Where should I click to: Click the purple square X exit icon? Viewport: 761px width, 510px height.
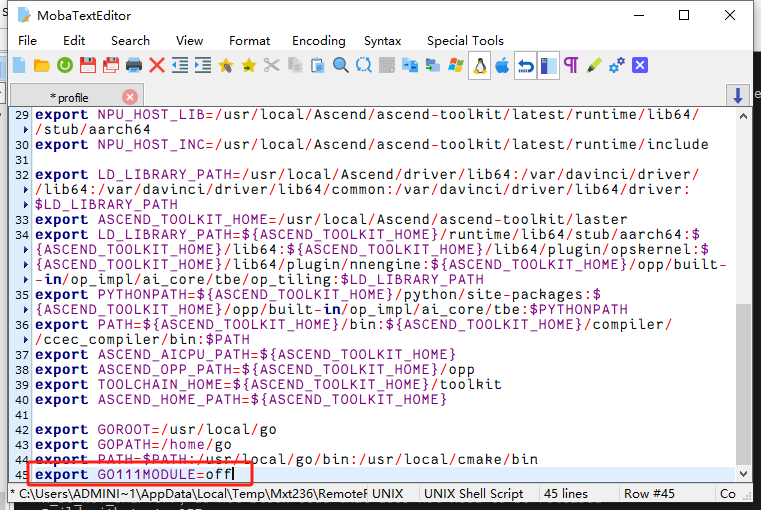pos(640,66)
